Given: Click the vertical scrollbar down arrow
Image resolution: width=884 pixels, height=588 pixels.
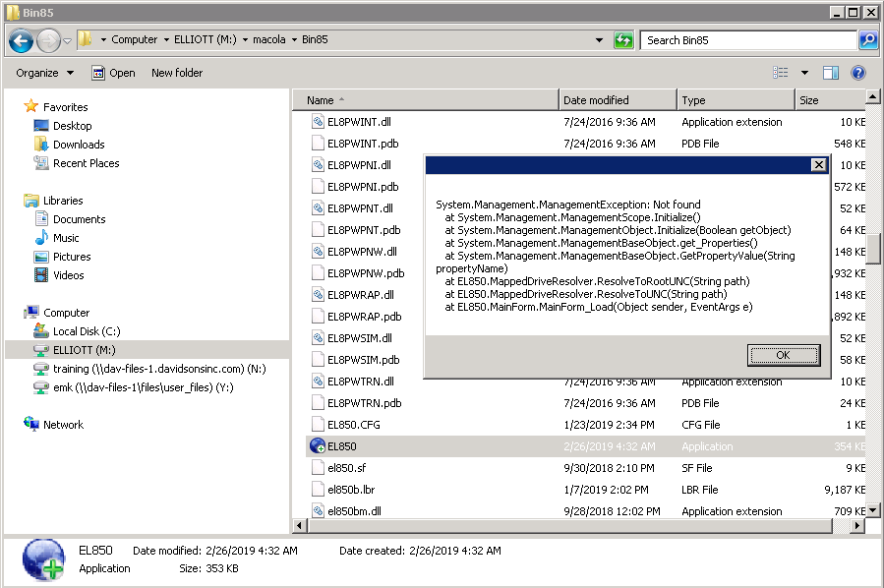Looking at the screenshot, I should (871, 509).
